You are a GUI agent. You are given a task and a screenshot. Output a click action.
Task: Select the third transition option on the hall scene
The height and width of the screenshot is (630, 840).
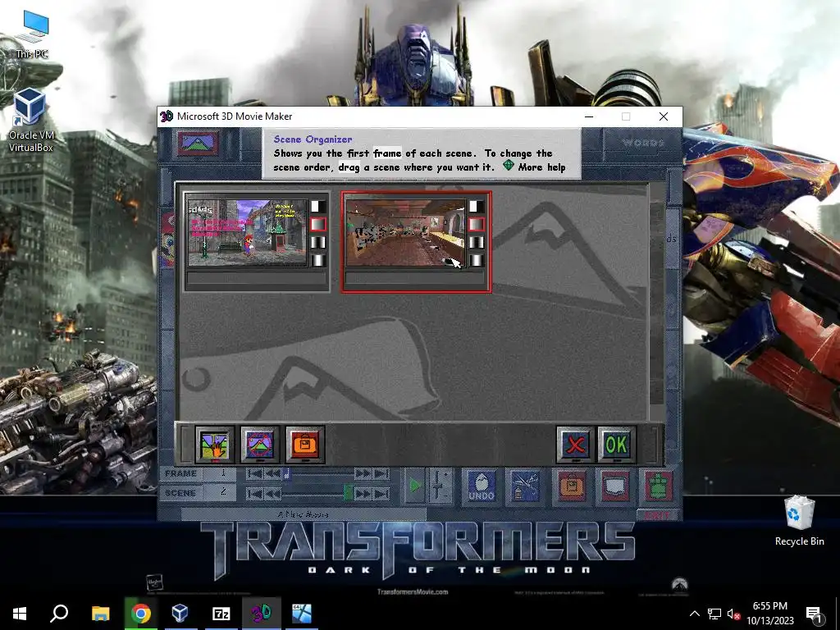(x=477, y=242)
